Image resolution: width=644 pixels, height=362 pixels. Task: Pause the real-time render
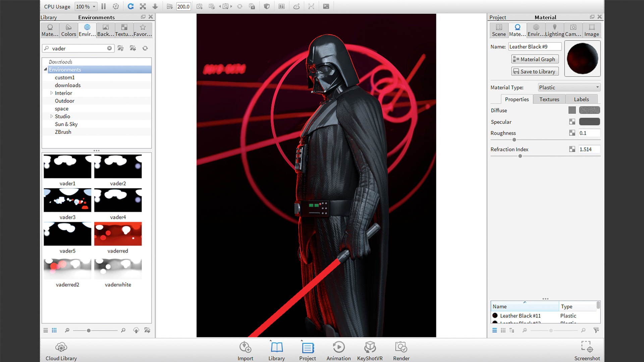coord(104,6)
